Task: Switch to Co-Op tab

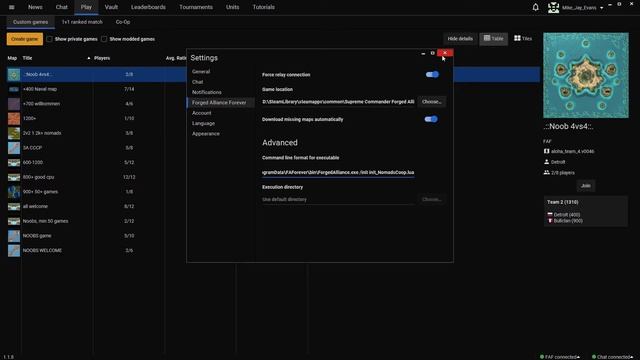Action: pos(123,22)
